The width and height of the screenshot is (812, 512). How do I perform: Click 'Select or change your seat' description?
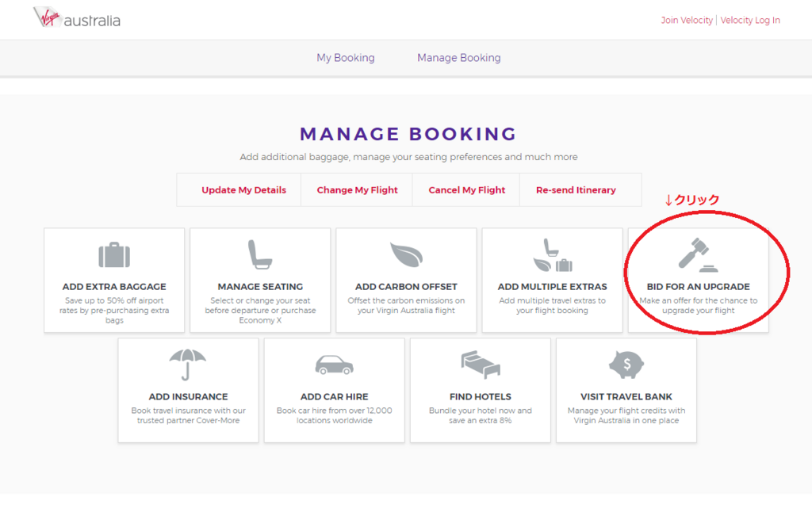tap(260, 310)
